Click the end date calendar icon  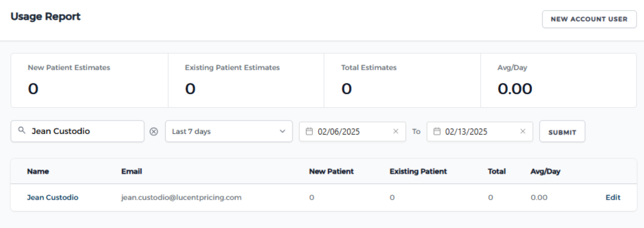(437, 132)
